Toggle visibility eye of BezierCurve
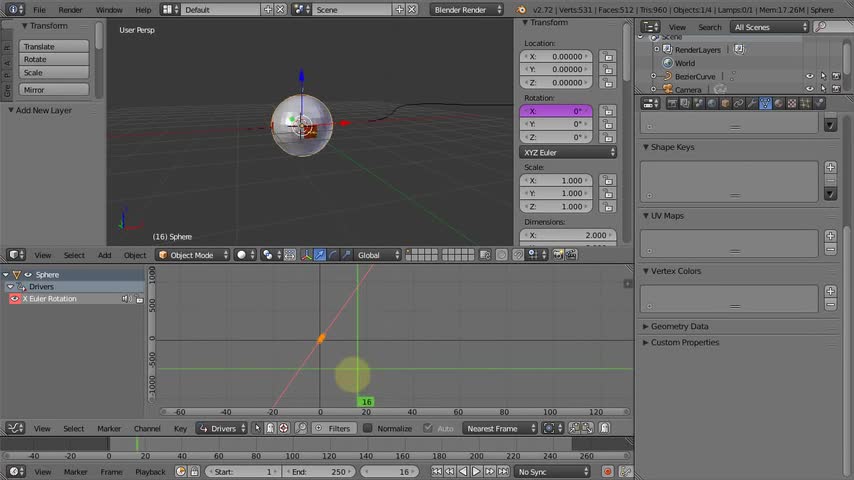 pyautogui.click(x=809, y=76)
